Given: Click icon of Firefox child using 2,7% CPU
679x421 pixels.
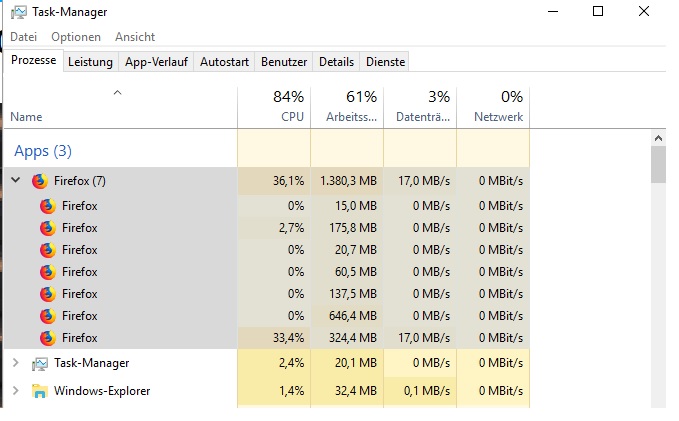Looking at the screenshot, I should tap(48, 228).
